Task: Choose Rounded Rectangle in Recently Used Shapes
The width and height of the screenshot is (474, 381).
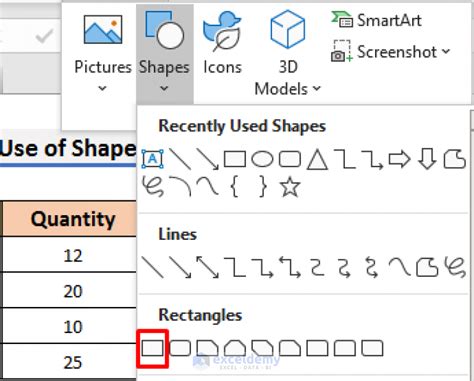Action: [x=290, y=159]
